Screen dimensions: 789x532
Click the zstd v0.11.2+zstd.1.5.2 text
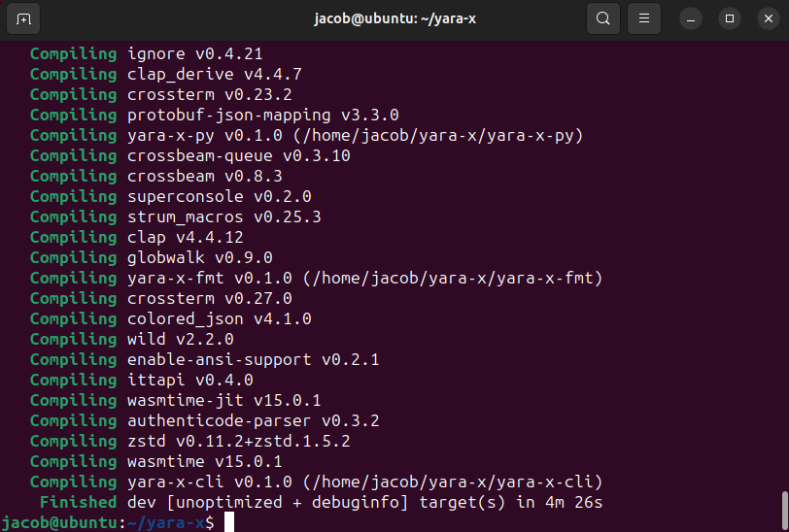point(238,441)
